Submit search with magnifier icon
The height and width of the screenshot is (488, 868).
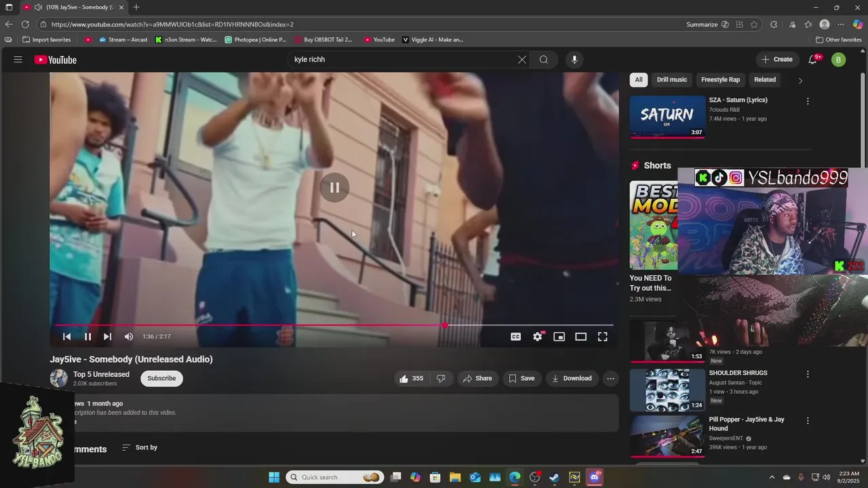point(544,60)
